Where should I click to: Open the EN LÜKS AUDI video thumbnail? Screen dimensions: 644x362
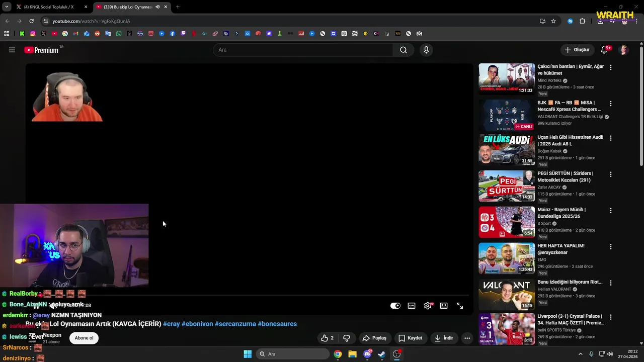[x=507, y=149]
